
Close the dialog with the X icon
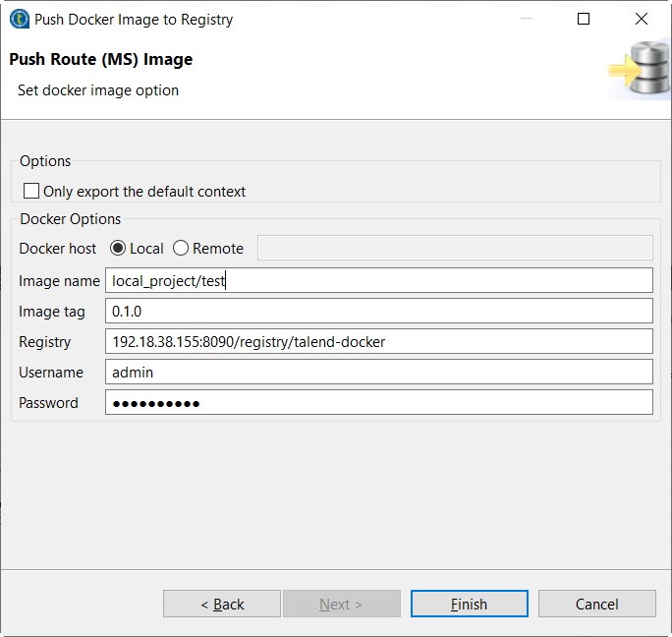(x=642, y=19)
